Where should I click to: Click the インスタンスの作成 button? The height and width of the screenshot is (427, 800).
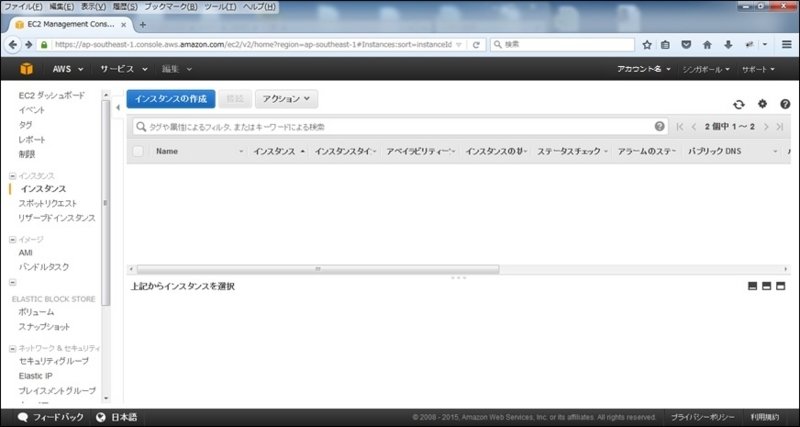(170, 99)
